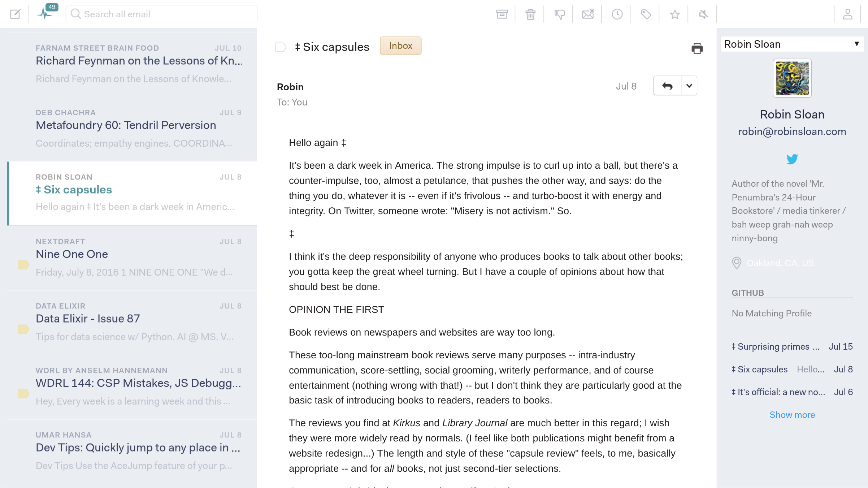Screen dimensions: 868x488
Task: Open the compose new email icon
Action: point(15,14)
